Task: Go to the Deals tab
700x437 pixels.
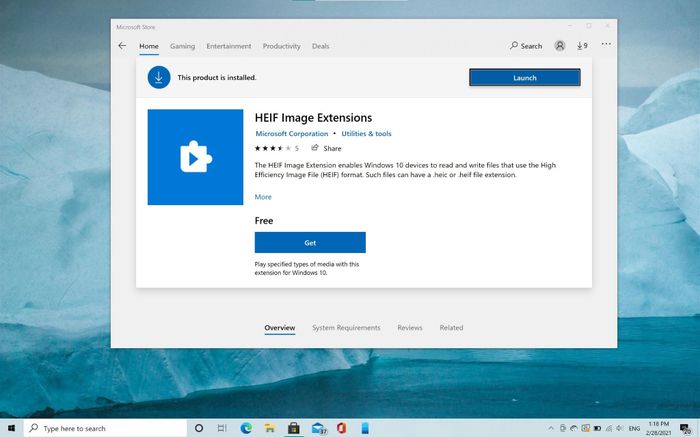Action: click(x=321, y=46)
